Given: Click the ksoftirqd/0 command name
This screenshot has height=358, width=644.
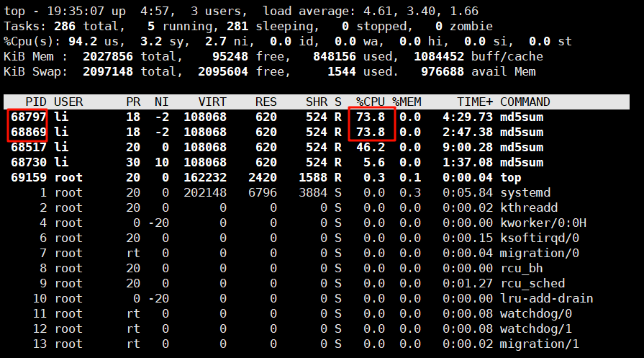Looking at the screenshot, I should point(540,238).
